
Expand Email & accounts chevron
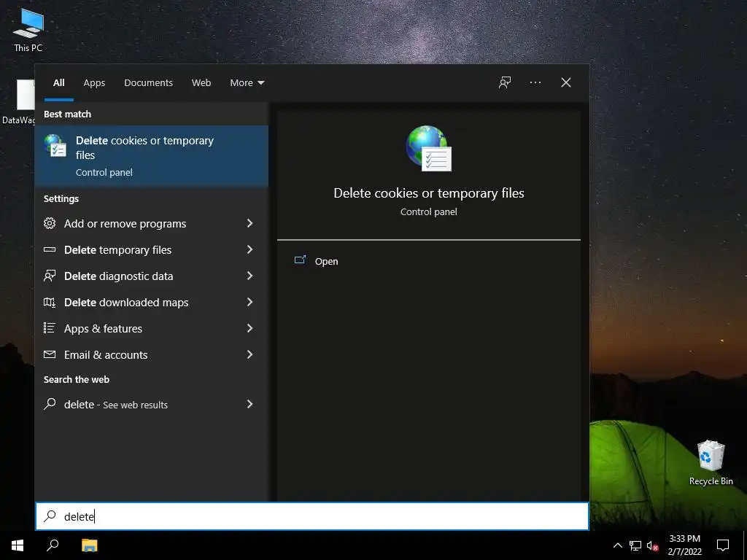point(249,354)
